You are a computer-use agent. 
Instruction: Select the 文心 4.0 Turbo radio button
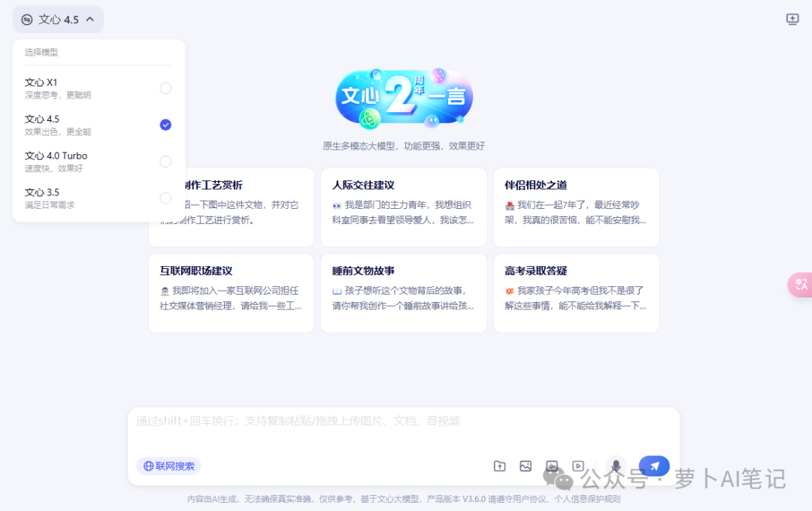click(x=165, y=162)
